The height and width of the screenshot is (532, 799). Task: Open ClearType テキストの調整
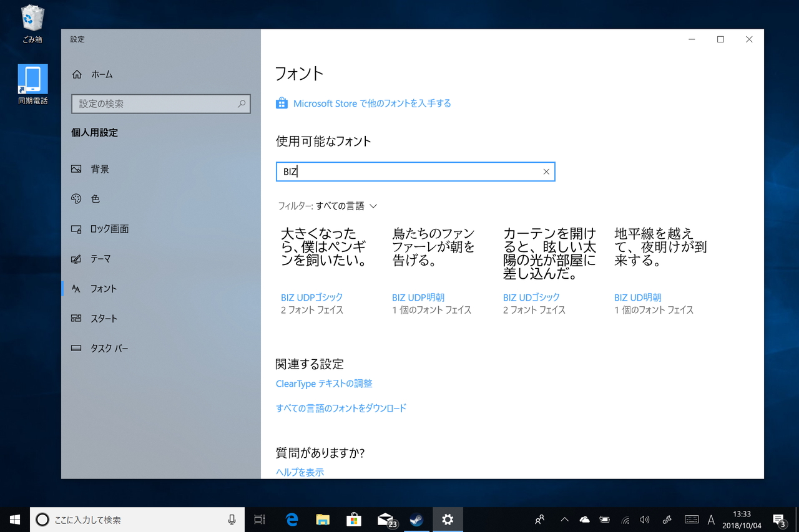[325, 384]
